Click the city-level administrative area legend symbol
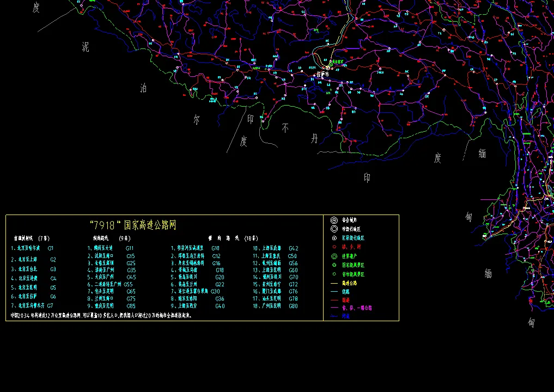 click(x=333, y=229)
